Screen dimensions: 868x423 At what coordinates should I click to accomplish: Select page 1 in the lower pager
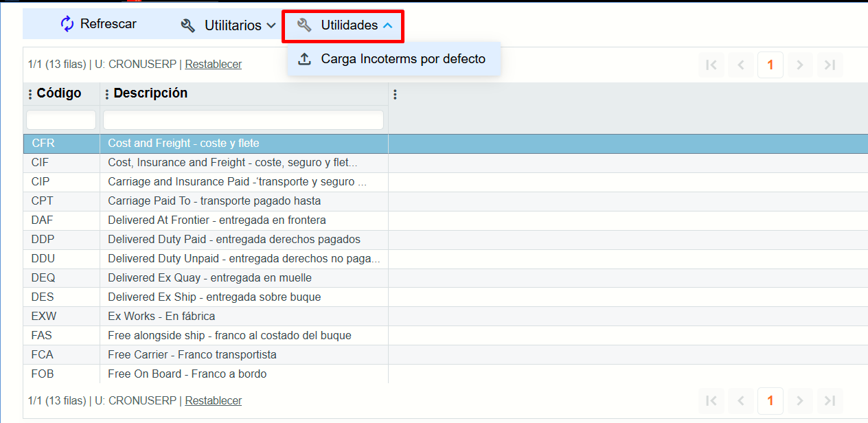[770, 400]
